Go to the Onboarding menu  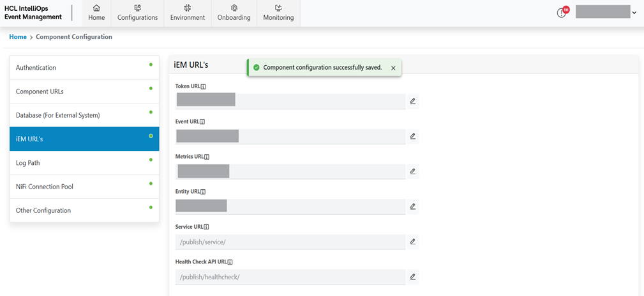tap(234, 13)
